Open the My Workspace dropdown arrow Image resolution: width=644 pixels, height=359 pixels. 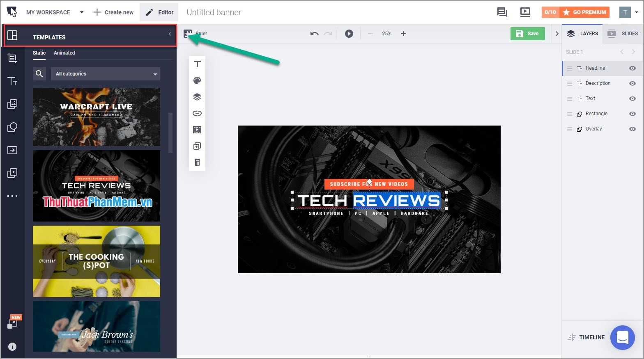point(81,12)
